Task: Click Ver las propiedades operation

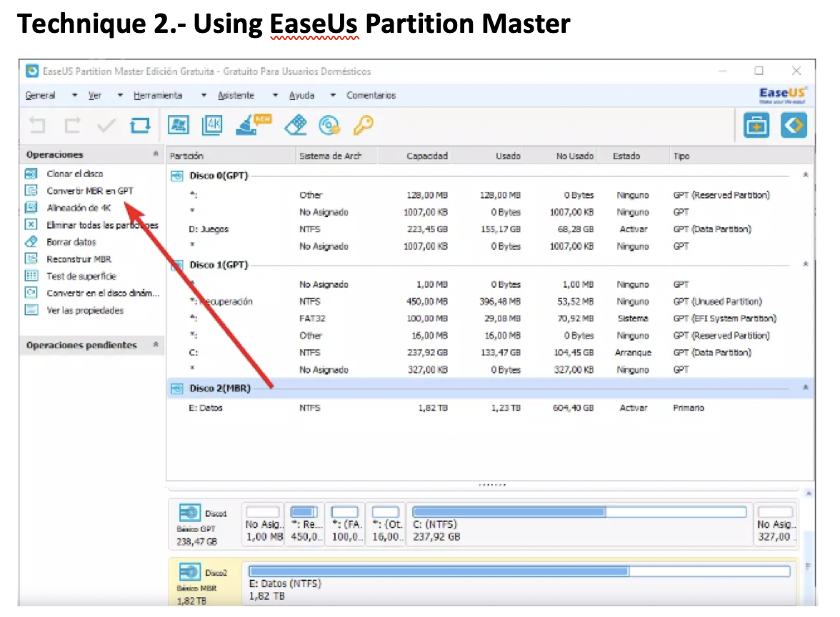Action: (x=84, y=310)
